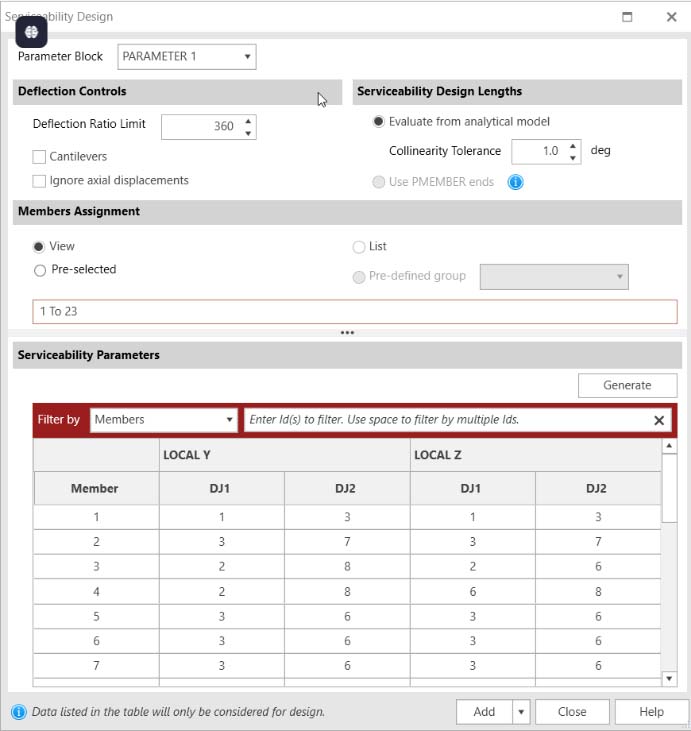Maximize the Serviceability Design dialog
The image size is (691, 731).
coord(627,17)
